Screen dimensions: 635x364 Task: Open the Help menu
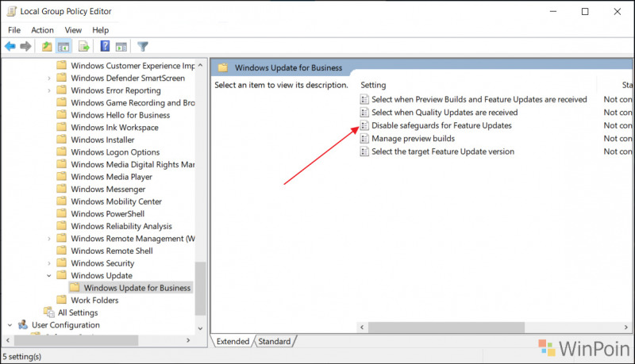click(101, 30)
